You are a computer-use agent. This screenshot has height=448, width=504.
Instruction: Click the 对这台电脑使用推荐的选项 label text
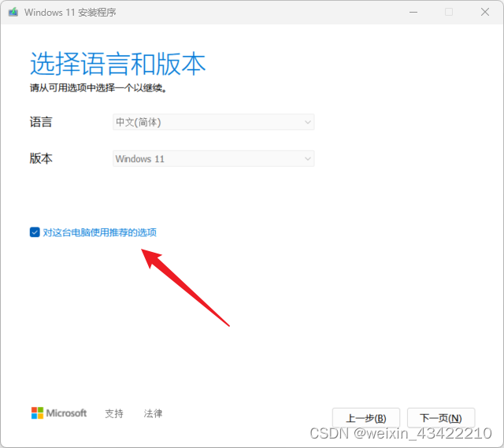pyautogui.click(x=100, y=232)
